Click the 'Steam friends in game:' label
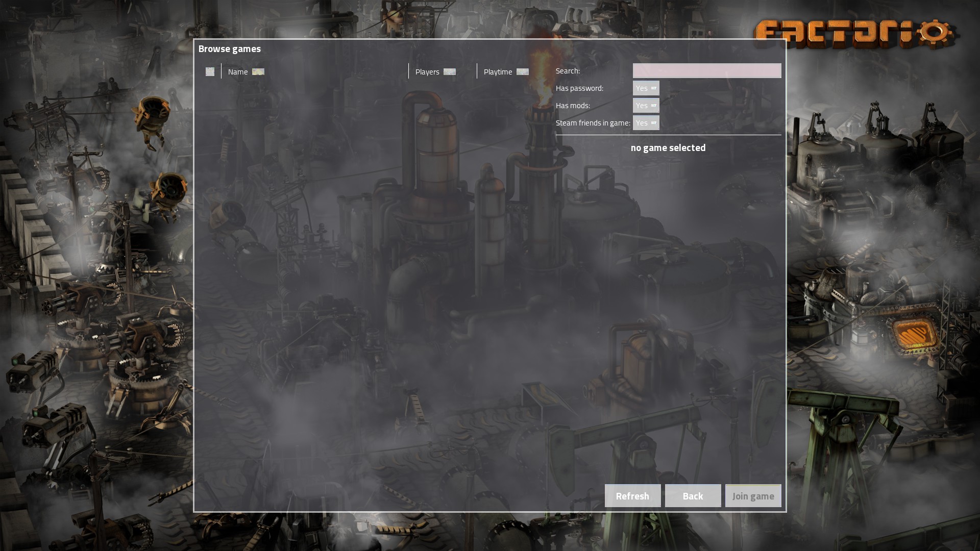Screen dimensions: 980x551 [x=593, y=123]
